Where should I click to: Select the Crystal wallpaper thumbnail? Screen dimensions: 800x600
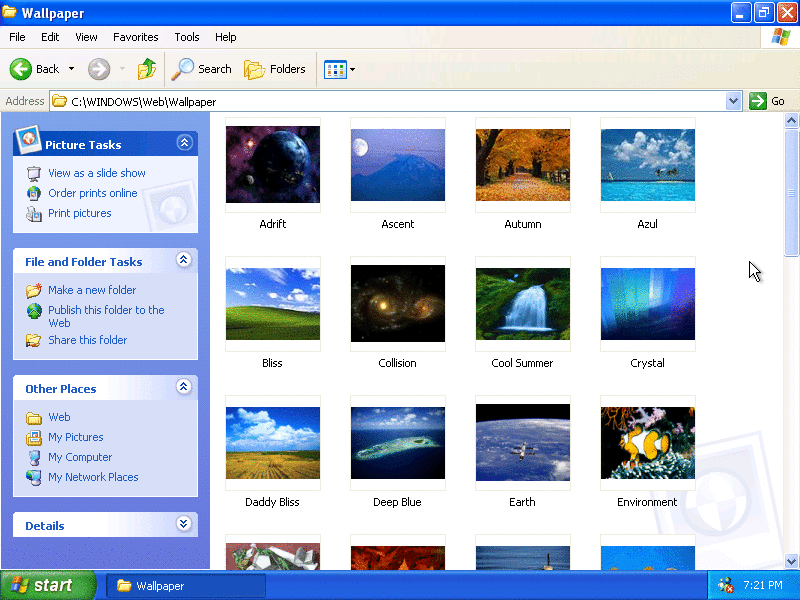(x=648, y=304)
